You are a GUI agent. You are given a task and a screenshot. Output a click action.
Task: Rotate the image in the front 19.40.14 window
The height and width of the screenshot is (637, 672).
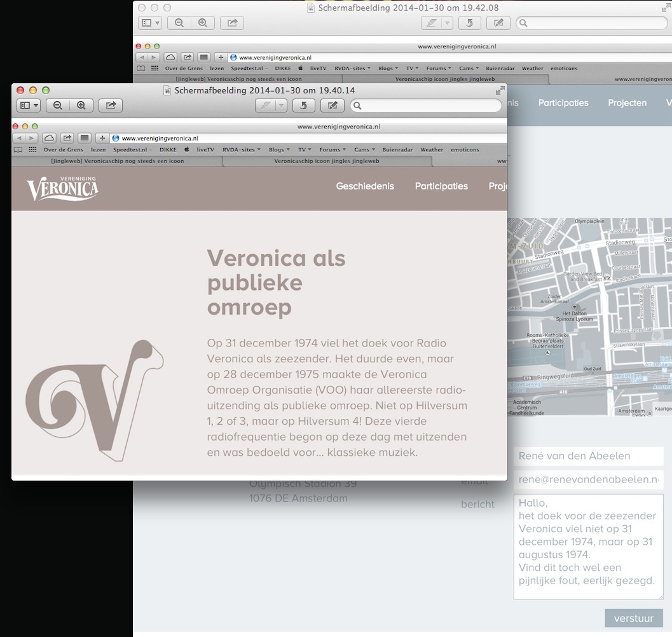[304, 106]
